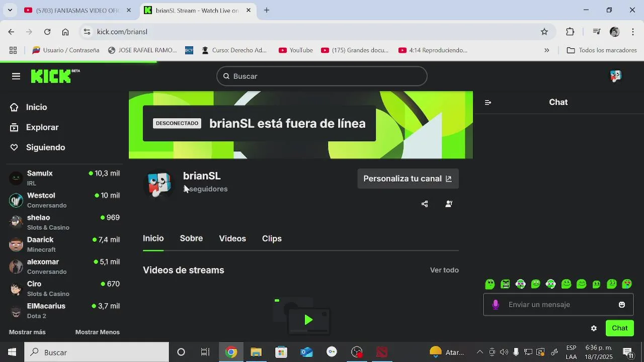Collapse the list with Mostrar Menos
This screenshot has height=362, width=644.
pyautogui.click(x=98, y=332)
